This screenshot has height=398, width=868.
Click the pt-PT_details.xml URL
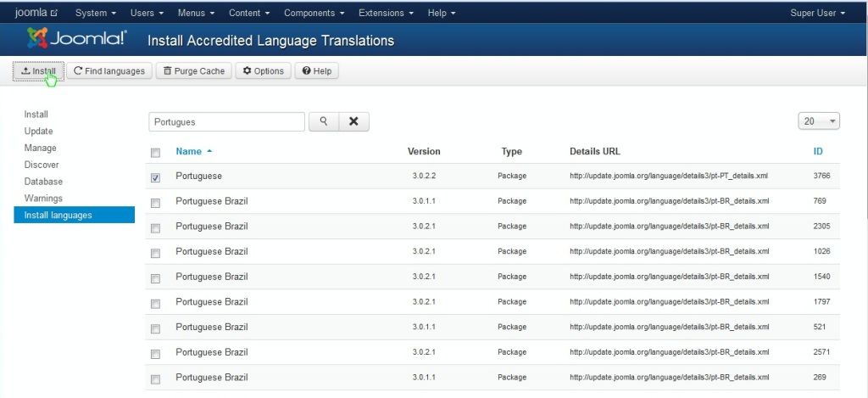[669, 176]
